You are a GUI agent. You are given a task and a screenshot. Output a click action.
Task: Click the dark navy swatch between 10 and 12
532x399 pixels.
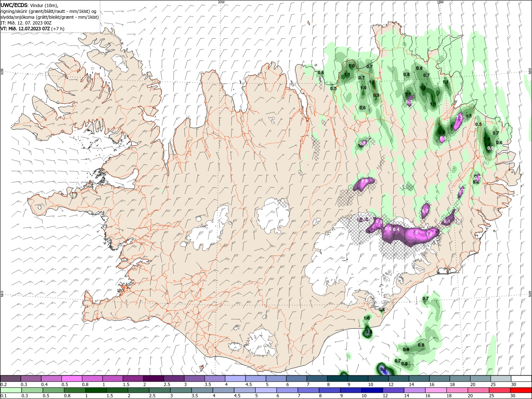click(372, 390)
